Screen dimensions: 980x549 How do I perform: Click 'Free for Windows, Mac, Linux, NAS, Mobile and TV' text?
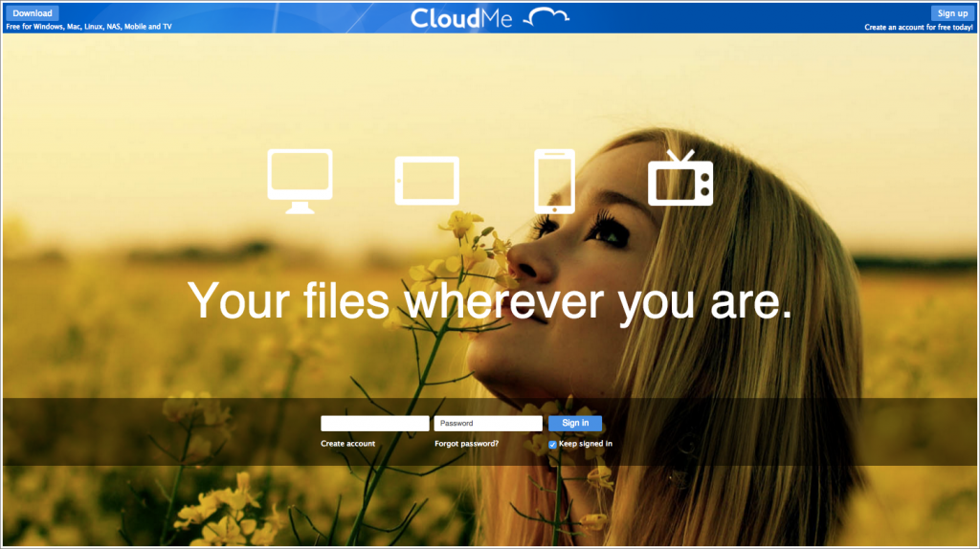(89, 27)
